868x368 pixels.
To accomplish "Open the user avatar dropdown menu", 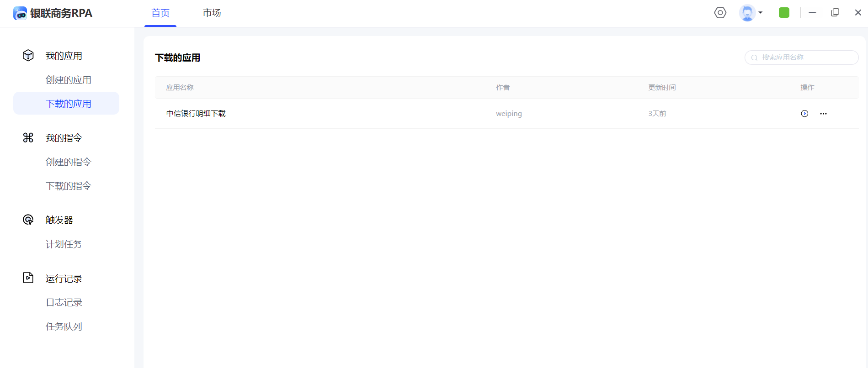I will [751, 13].
